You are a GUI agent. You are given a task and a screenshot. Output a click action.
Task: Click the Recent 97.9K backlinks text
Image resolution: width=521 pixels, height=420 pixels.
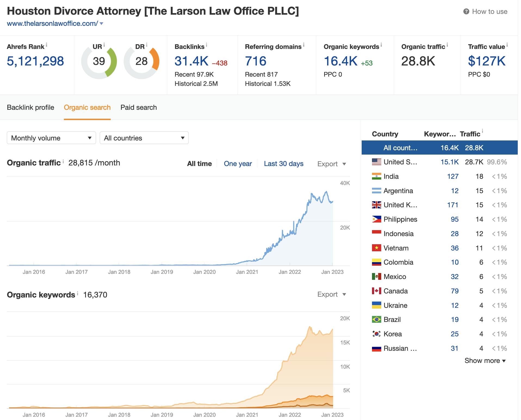[194, 74]
